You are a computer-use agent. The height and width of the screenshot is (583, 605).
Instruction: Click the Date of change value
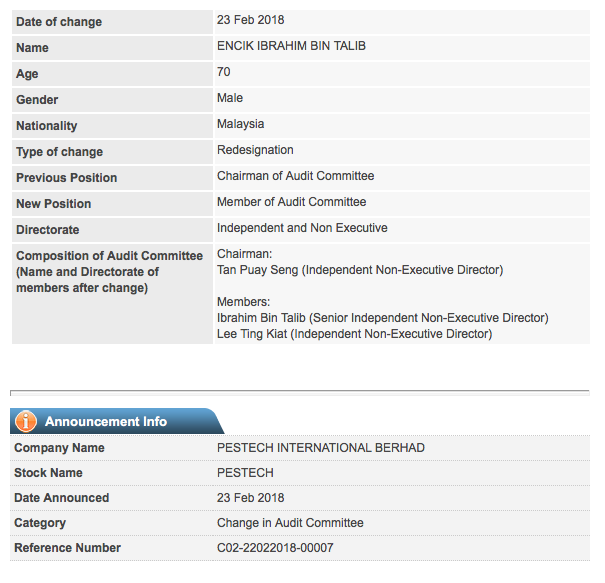pos(250,20)
